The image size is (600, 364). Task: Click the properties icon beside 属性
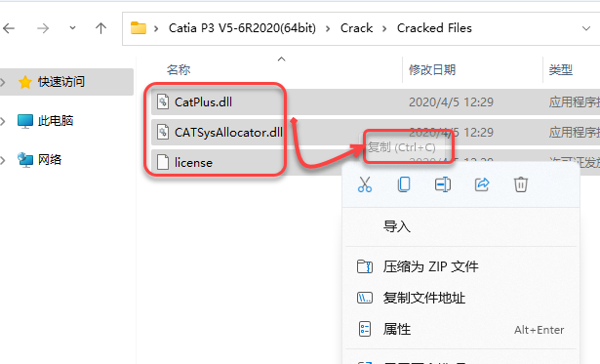point(365,329)
